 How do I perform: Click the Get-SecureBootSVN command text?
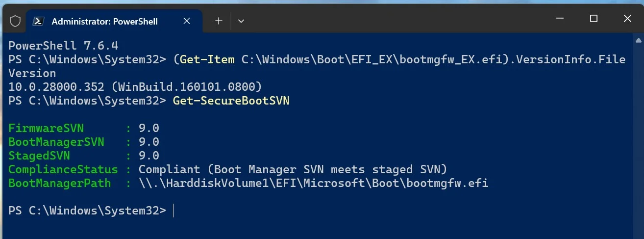click(x=231, y=101)
